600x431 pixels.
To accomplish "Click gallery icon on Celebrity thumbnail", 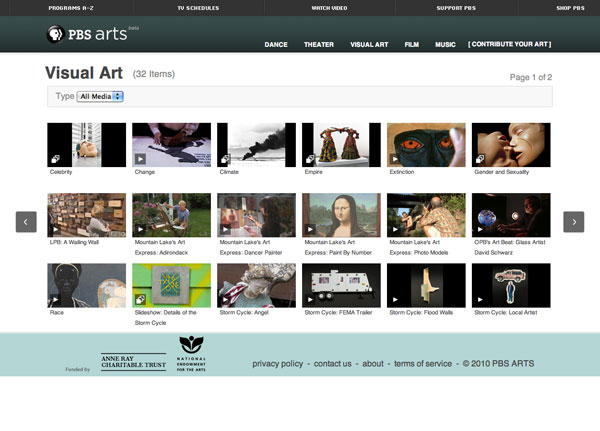I will [55, 159].
